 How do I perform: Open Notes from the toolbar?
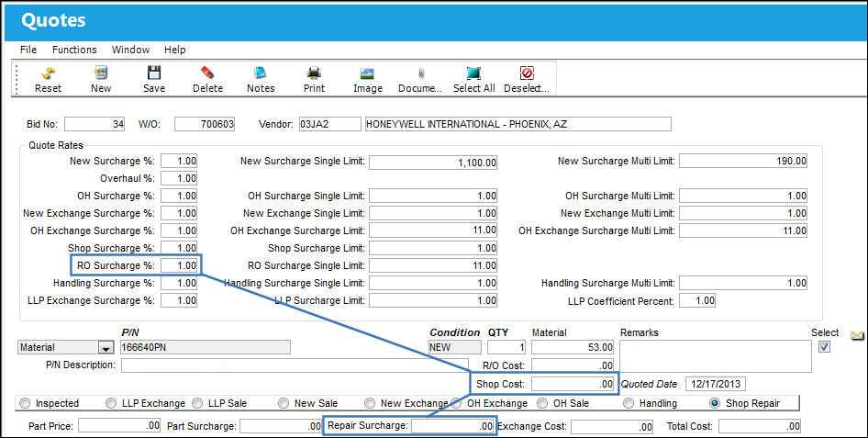tap(261, 73)
